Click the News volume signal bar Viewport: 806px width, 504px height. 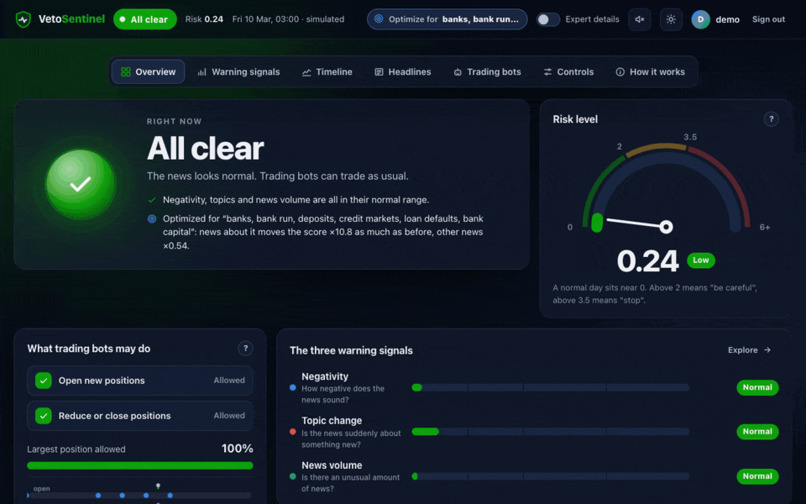click(550, 477)
